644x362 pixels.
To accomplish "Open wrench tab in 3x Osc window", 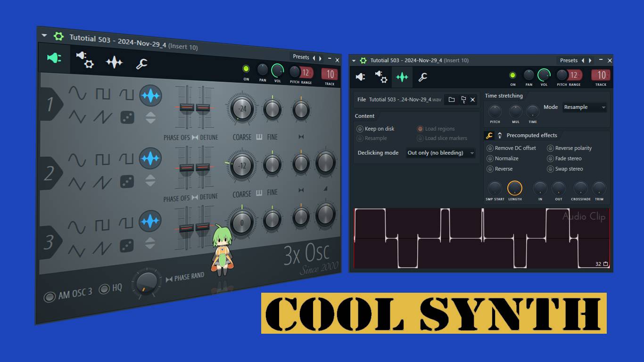I will point(141,64).
